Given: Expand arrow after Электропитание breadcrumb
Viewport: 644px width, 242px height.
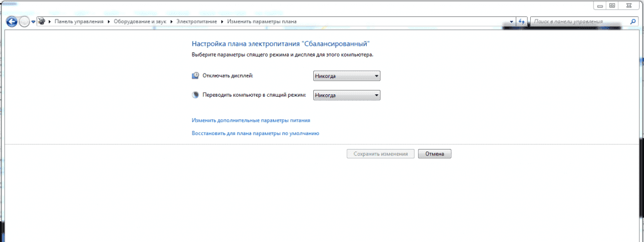Looking at the screenshot, I should (222, 21).
